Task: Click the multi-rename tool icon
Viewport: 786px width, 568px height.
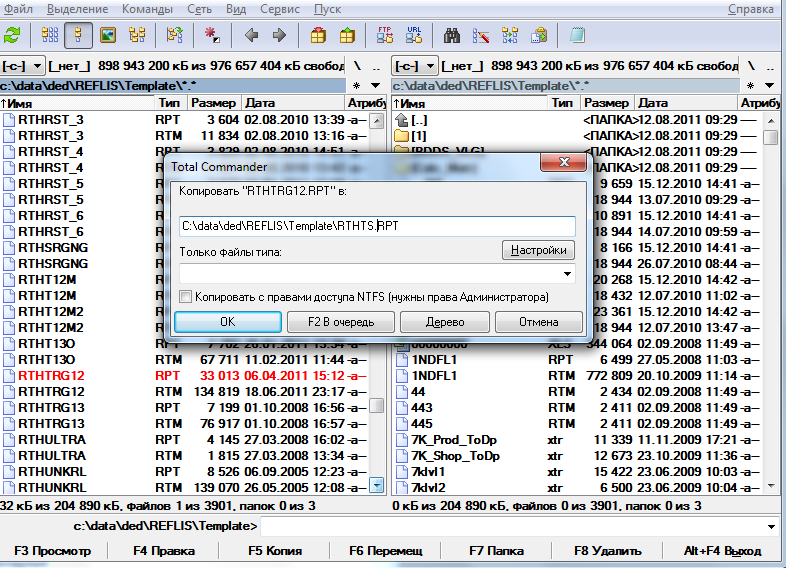Action: (x=481, y=35)
